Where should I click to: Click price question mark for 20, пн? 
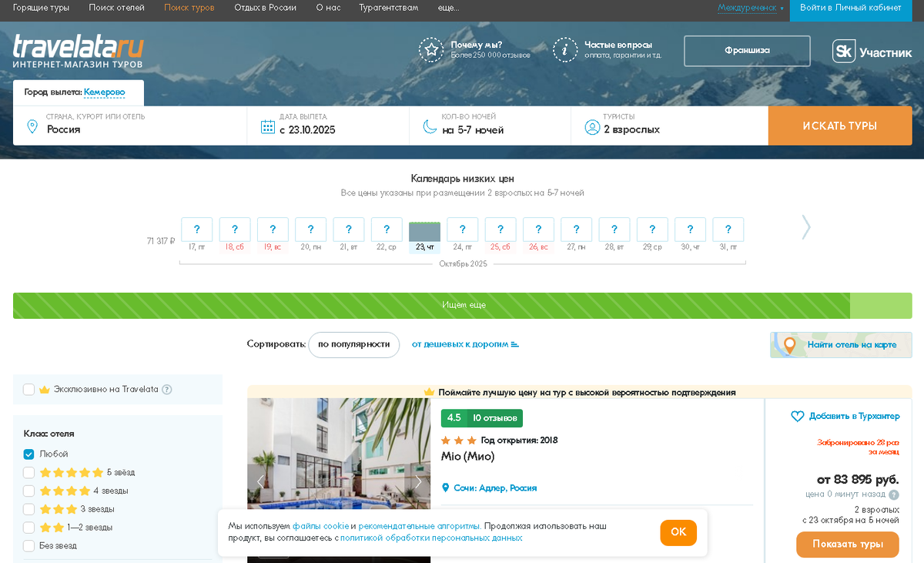[x=310, y=230]
